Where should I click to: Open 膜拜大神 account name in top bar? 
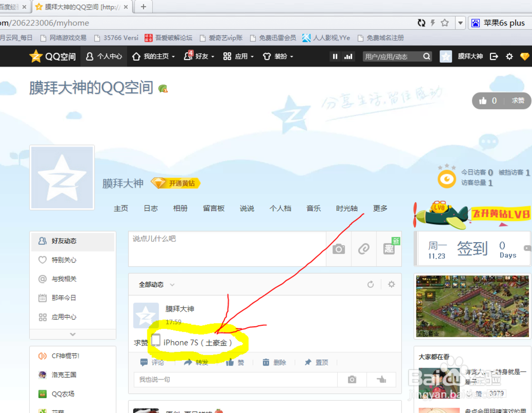point(470,56)
